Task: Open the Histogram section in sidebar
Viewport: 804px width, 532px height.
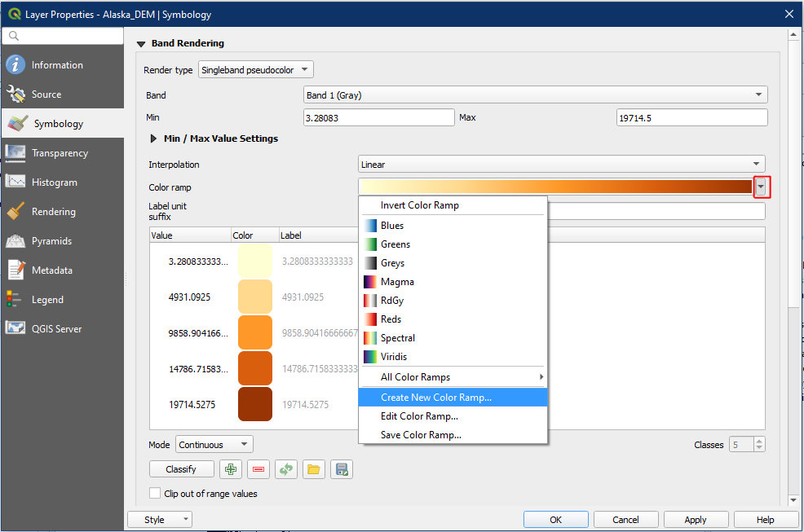Action: [x=54, y=182]
